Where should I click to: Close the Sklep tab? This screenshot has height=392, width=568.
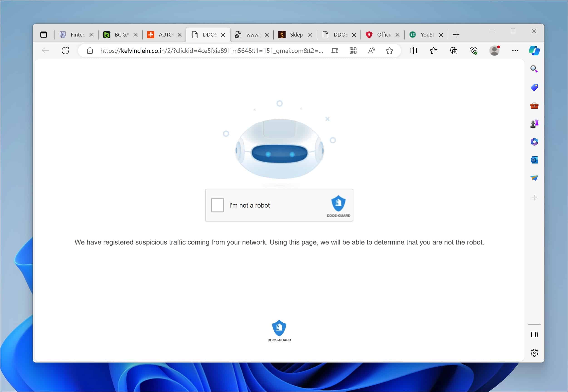tap(310, 35)
